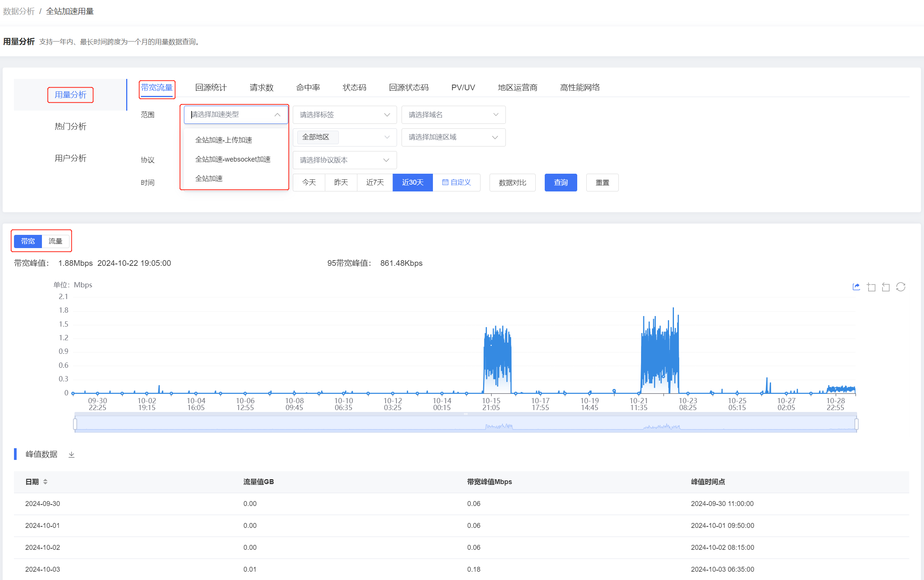This screenshot has width=924, height=580.
Task: Click 带宽峰值Mbps column header
Action: (489, 482)
